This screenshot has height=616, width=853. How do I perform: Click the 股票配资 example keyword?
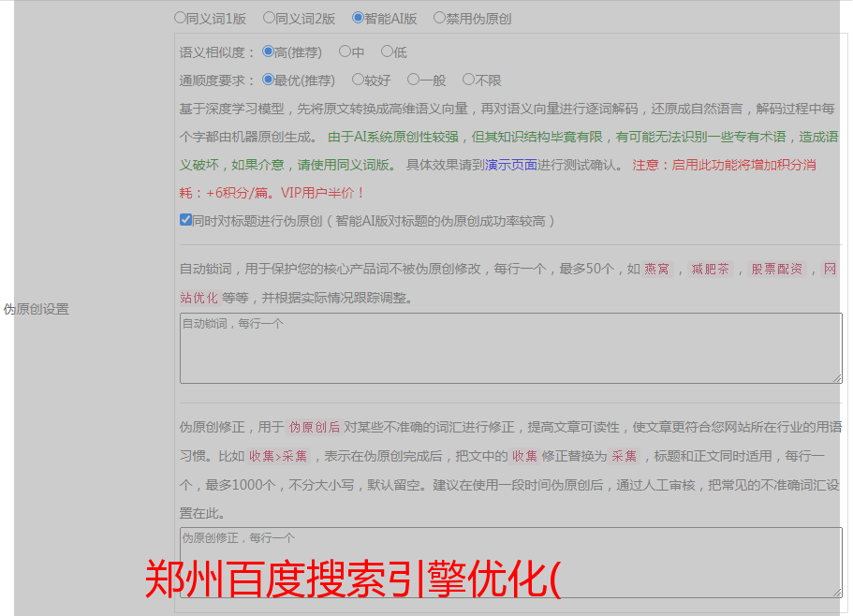pyautogui.click(x=777, y=269)
